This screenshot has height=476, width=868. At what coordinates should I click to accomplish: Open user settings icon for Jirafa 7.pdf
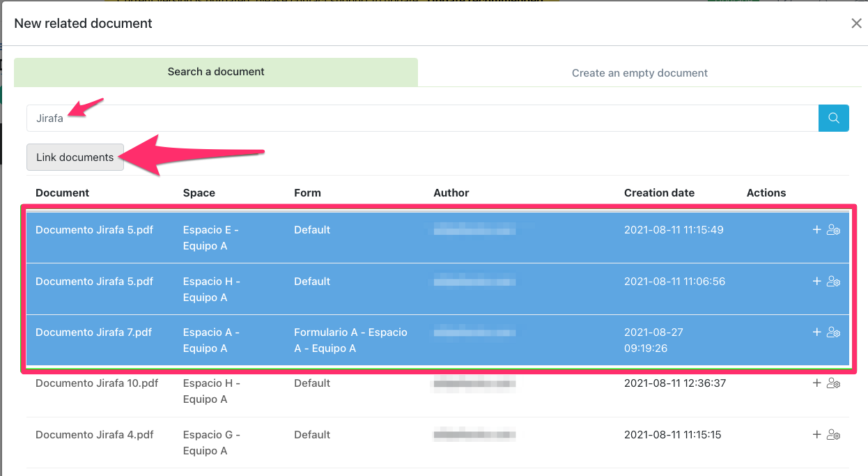click(833, 332)
